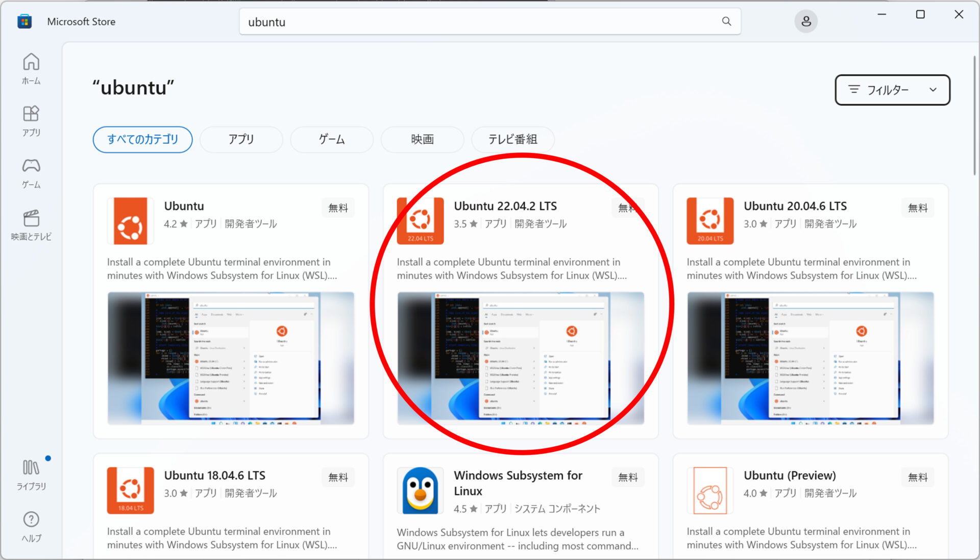Click the Ubuntu 20.04.6 LTS screenshot thumbnail
The width and height of the screenshot is (980, 560).
coord(811,358)
